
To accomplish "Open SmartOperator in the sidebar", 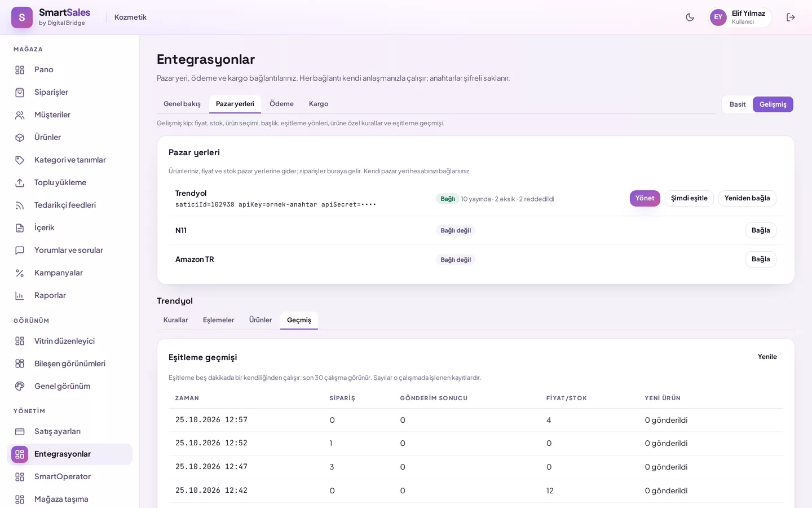I will 70,477.
